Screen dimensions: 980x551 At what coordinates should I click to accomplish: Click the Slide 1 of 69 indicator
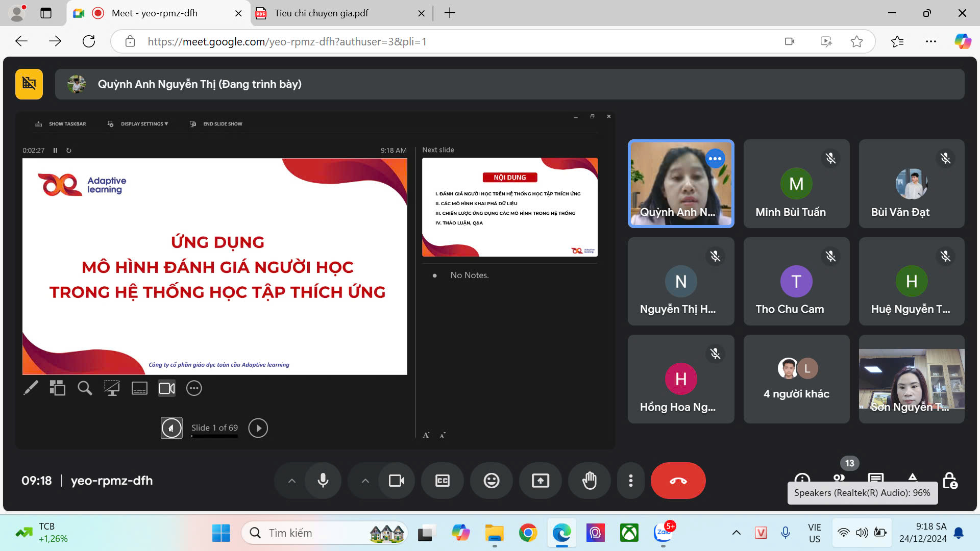[x=214, y=428]
